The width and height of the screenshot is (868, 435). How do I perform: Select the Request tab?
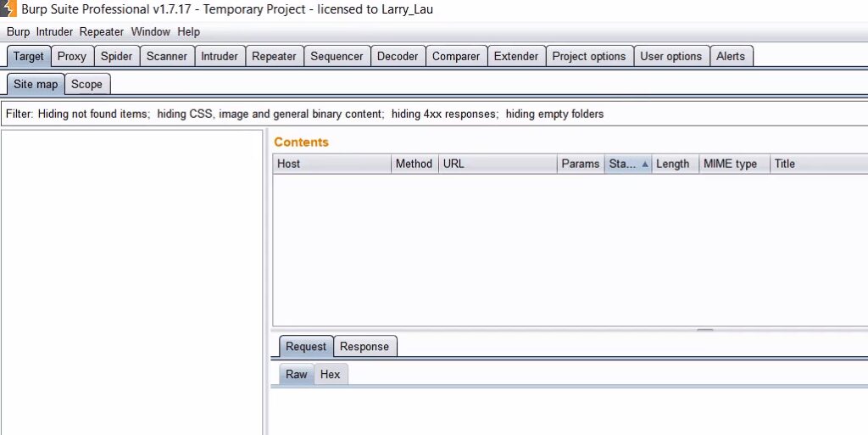coord(305,347)
